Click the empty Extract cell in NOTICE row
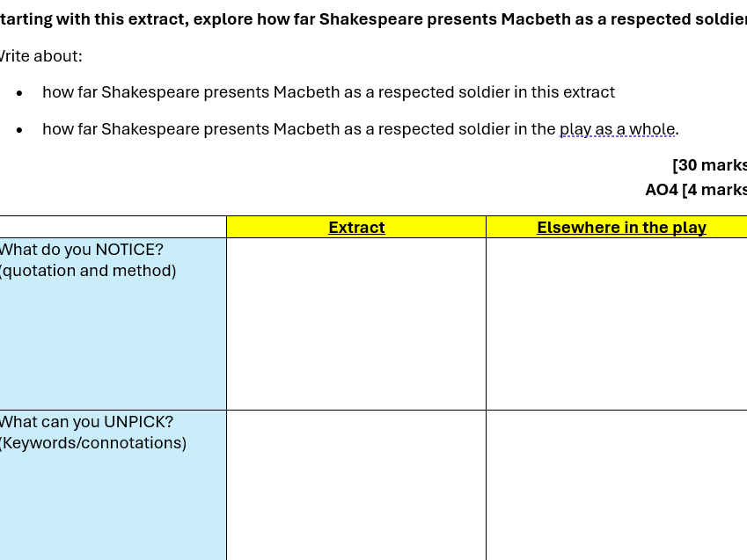This screenshot has width=747, height=560. tap(356, 324)
